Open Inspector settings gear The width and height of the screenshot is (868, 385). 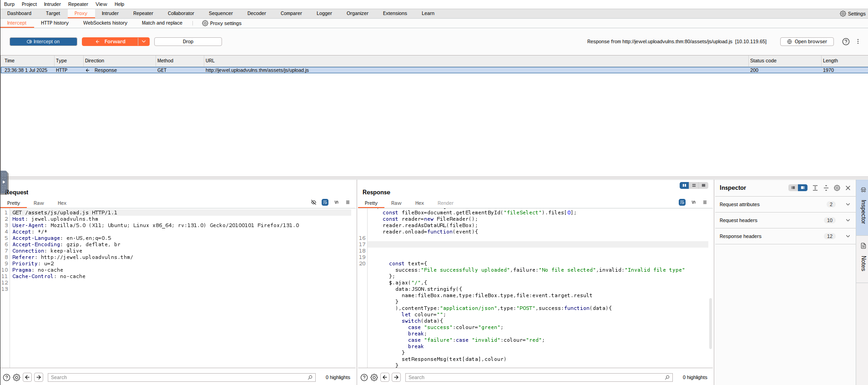pyautogui.click(x=837, y=187)
